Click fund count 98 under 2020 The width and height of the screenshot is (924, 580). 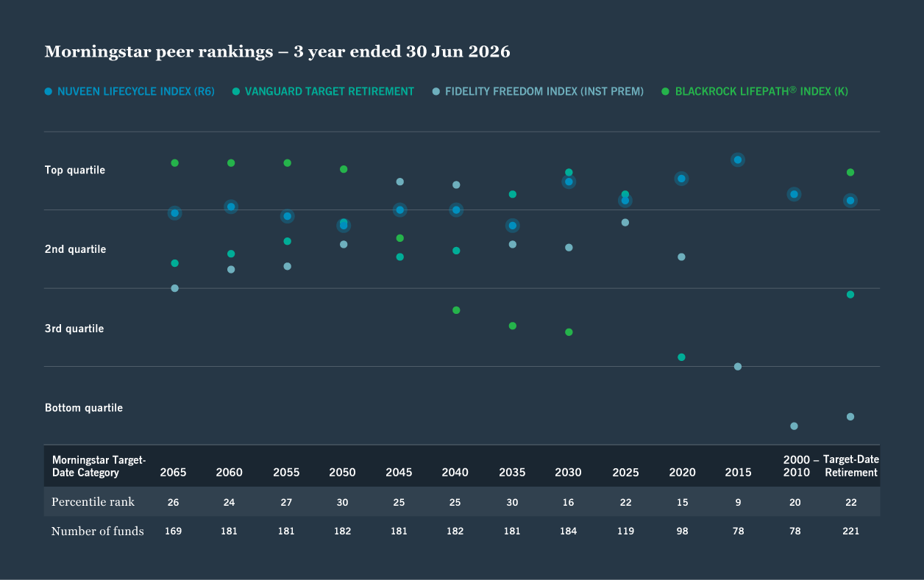682,531
